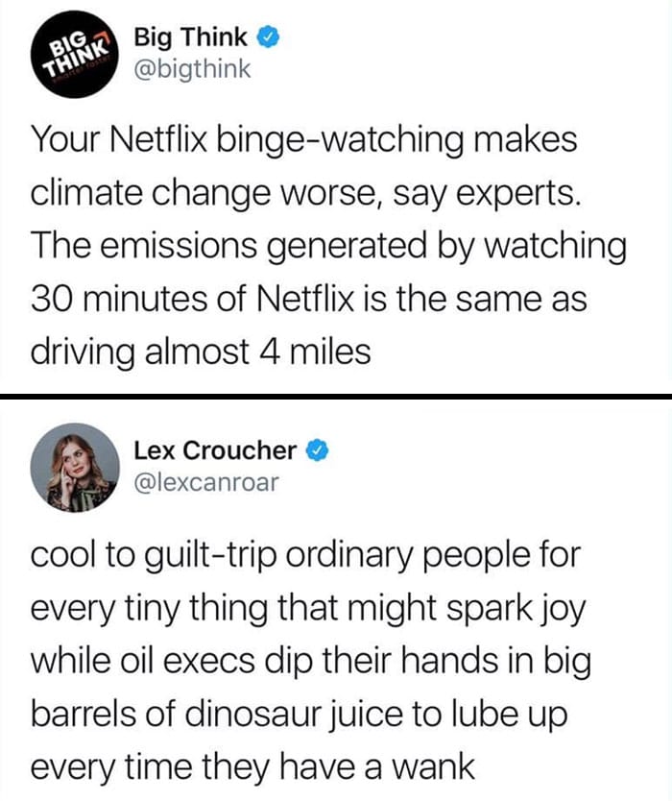Click the phrase 'climate change worse'
672x801 pixels.
[x=203, y=194]
